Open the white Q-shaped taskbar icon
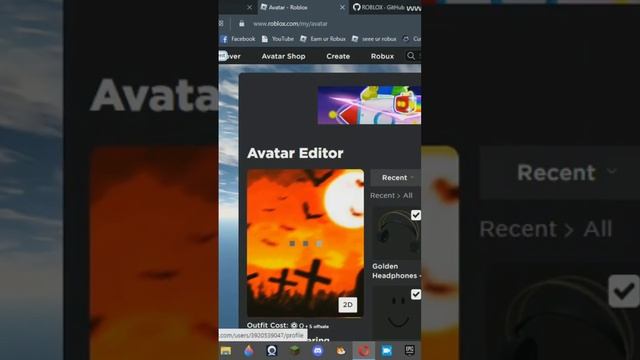This screenshot has height=360, width=640. [x=272, y=351]
